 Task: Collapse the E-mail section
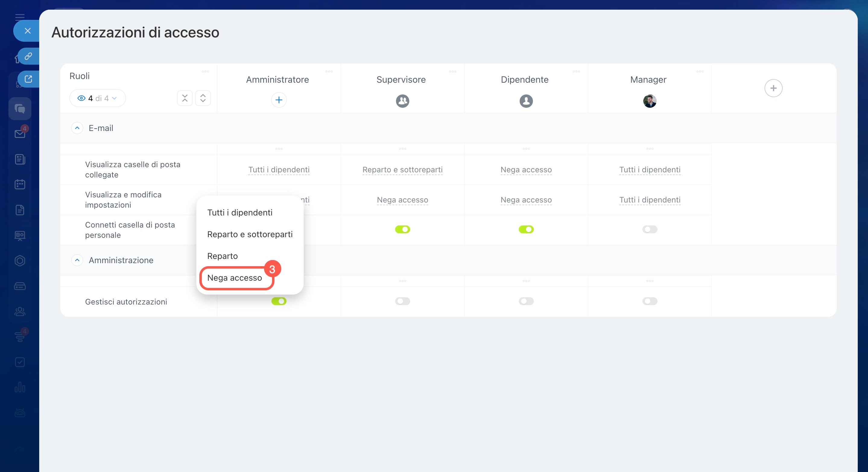[77, 128]
